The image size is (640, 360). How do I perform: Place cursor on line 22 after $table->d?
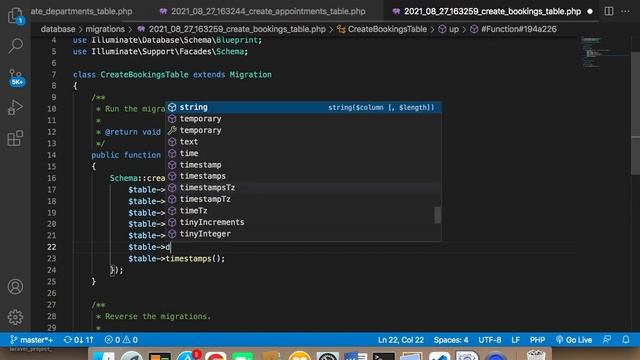coord(171,247)
